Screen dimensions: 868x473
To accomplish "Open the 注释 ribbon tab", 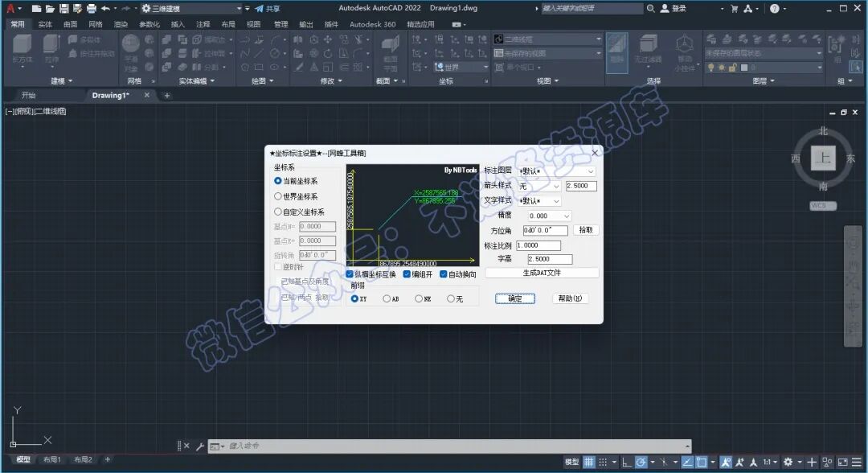I will tap(203, 24).
